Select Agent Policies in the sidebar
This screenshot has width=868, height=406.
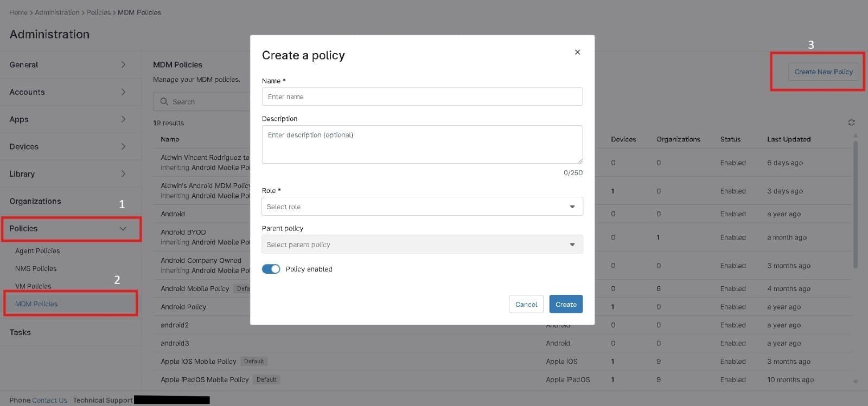point(37,250)
